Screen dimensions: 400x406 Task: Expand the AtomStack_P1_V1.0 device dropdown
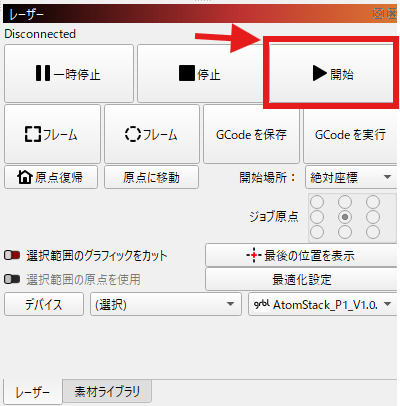click(323, 304)
